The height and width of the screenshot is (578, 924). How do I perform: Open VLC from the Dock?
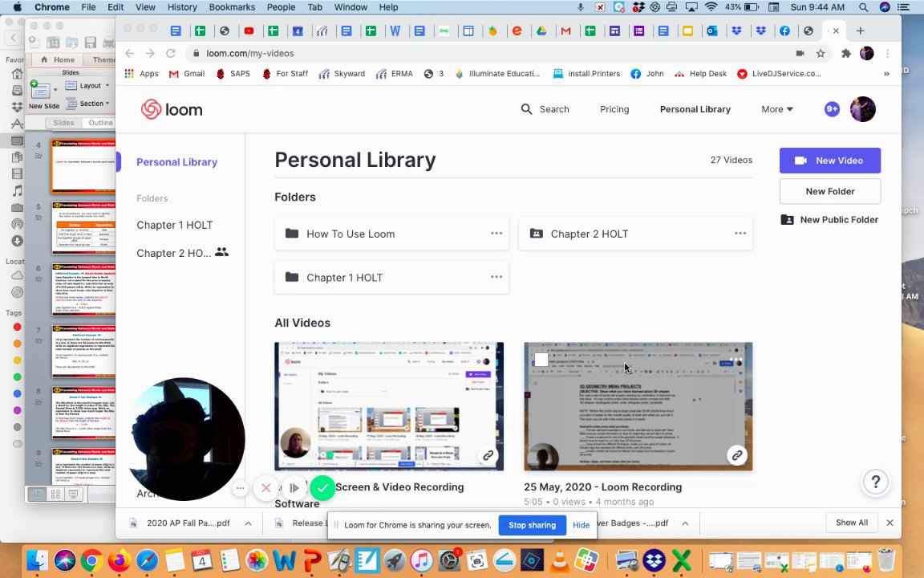(559, 560)
